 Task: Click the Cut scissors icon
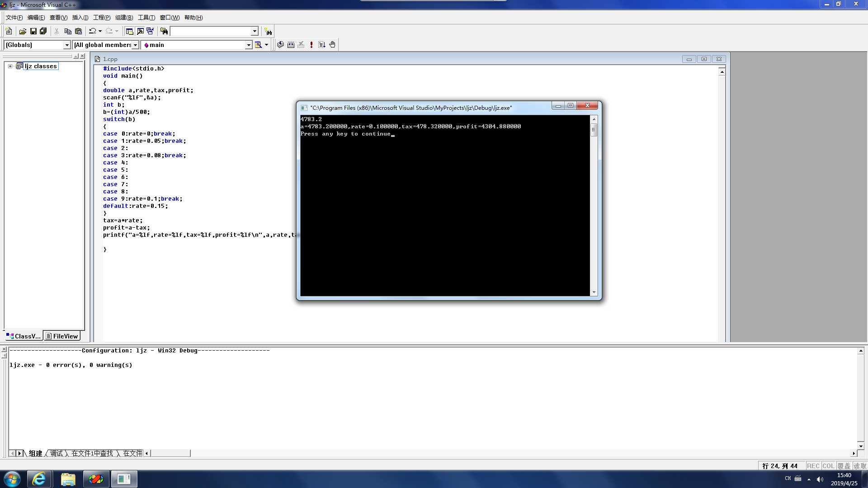(57, 31)
